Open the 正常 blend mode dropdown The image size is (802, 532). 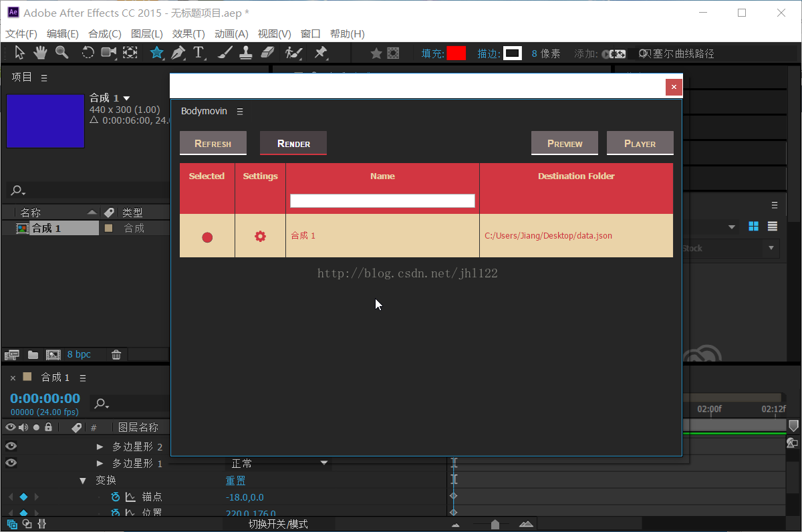pos(279,463)
